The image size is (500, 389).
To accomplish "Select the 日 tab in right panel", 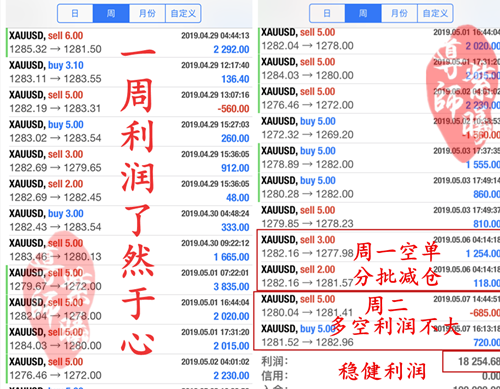I will [327, 13].
